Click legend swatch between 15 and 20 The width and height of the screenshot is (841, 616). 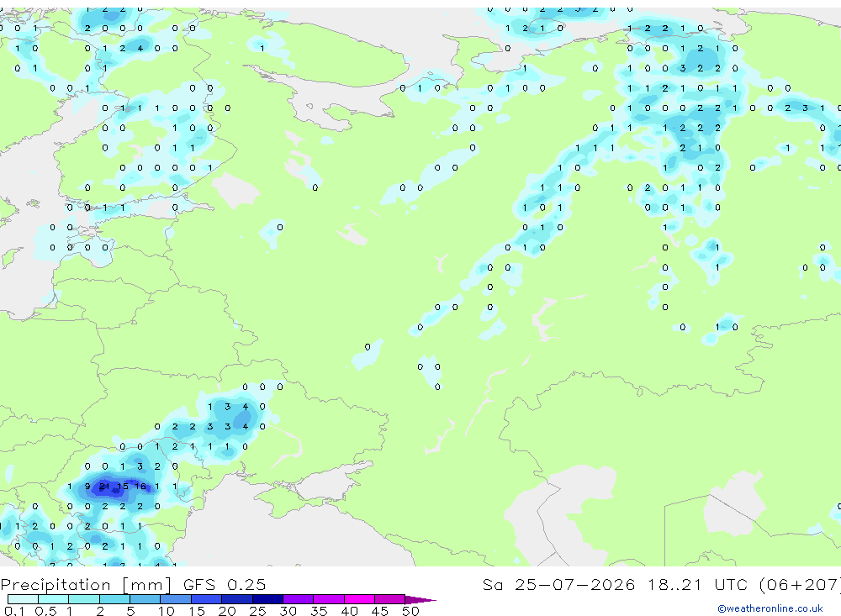pyautogui.click(x=207, y=599)
